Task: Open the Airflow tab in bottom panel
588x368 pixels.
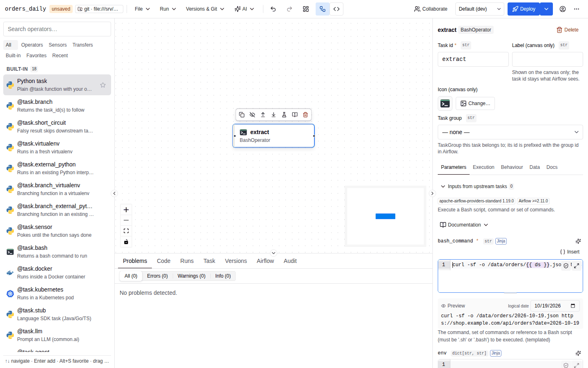Action: (265, 261)
